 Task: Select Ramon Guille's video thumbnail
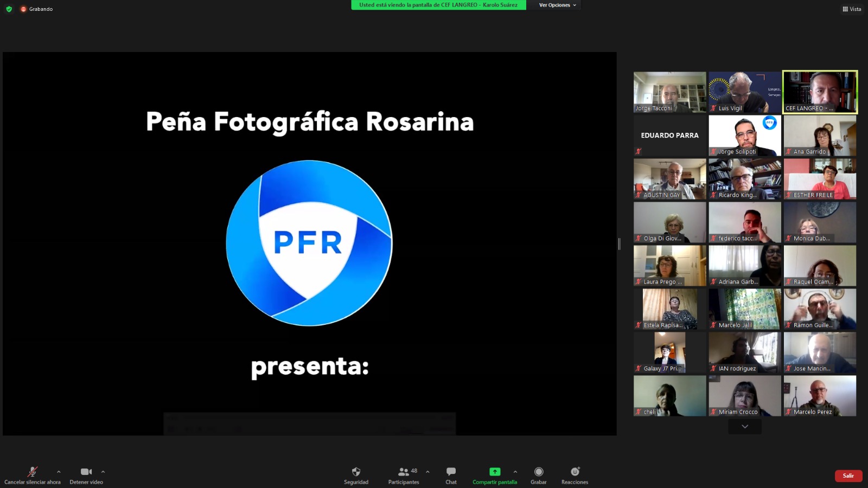click(820, 309)
